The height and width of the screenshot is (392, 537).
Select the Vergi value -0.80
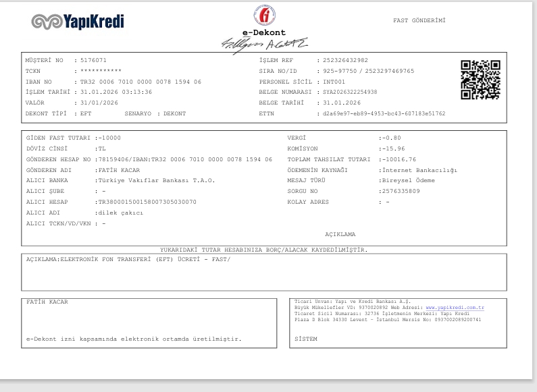(x=392, y=138)
